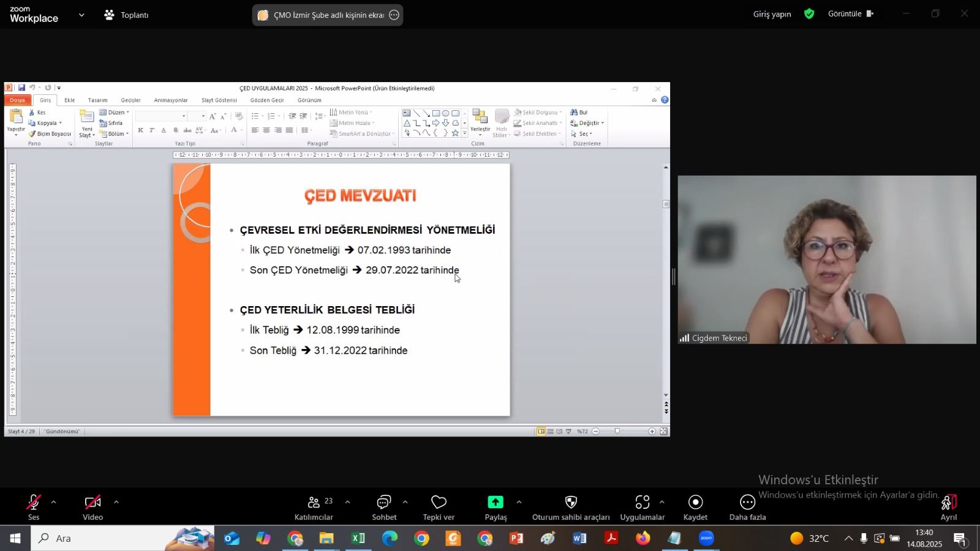Open the Zoom Workplace dropdown chevron
The height and width of the screenshot is (551, 980).
point(81,15)
